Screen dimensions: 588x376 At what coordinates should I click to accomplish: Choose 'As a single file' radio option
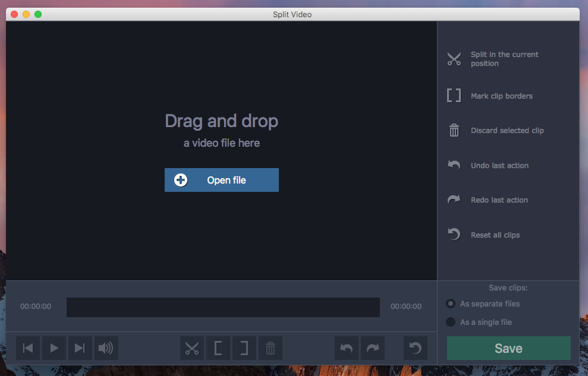pyautogui.click(x=451, y=322)
